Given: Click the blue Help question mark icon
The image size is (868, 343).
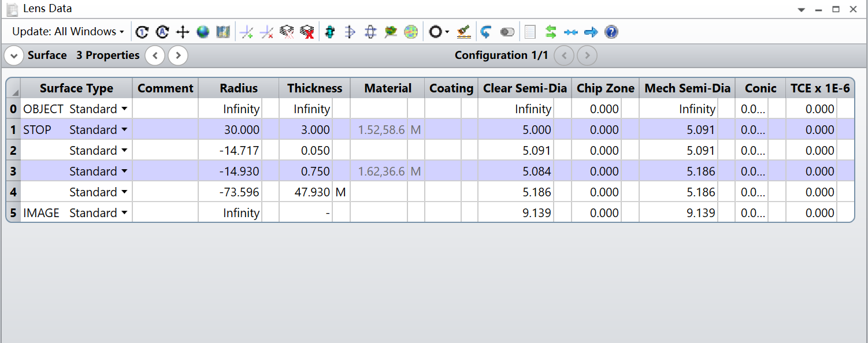Looking at the screenshot, I should (x=611, y=32).
